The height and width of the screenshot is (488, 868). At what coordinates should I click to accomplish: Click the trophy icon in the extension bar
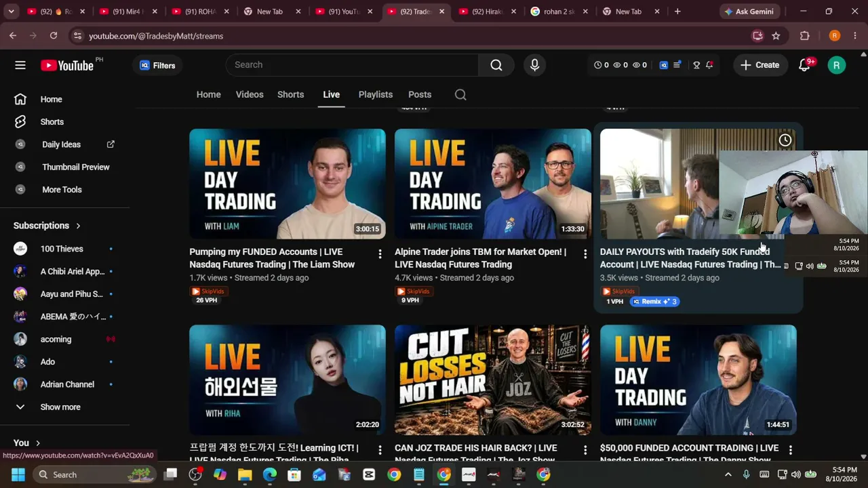coord(696,65)
